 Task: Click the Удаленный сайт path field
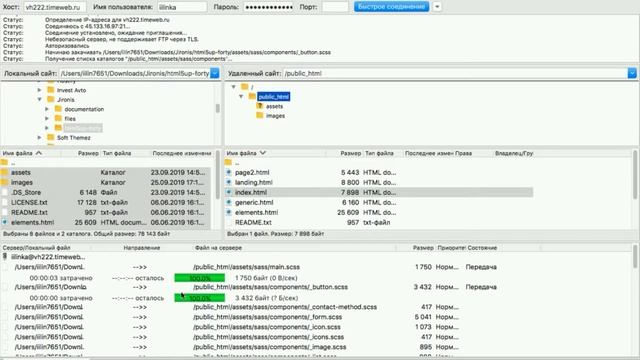pos(455,73)
